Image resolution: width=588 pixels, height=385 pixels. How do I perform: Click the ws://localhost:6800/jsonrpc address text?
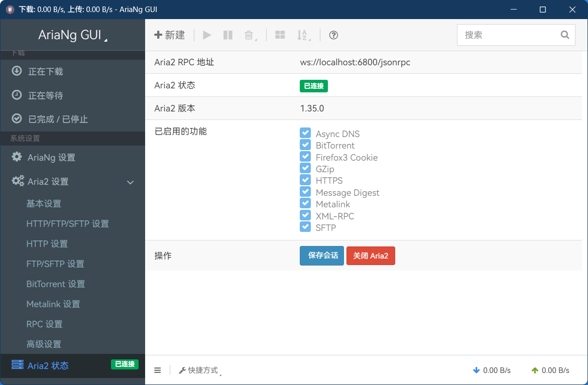pos(355,62)
